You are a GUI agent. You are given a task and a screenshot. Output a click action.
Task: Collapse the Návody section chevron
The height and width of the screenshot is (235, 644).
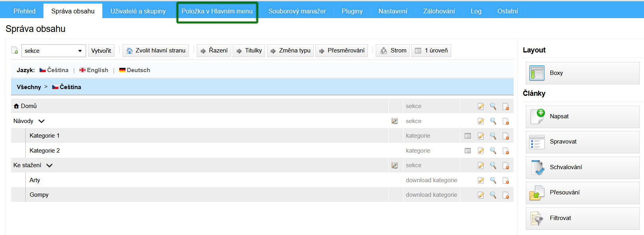click(x=41, y=121)
